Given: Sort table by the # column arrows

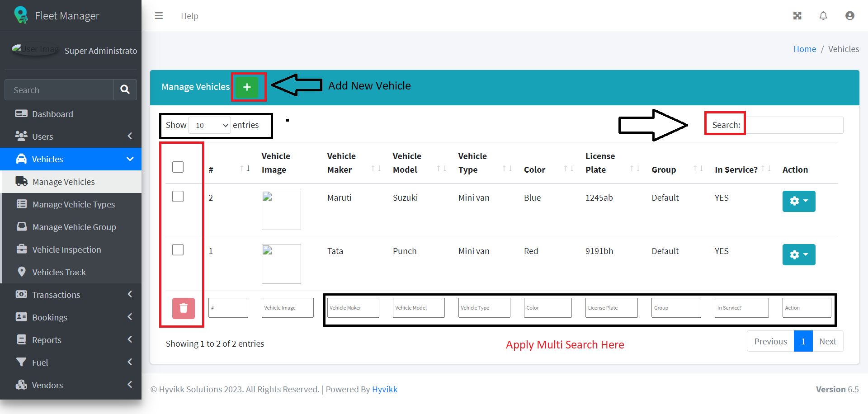Looking at the screenshot, I should (245, 169).
